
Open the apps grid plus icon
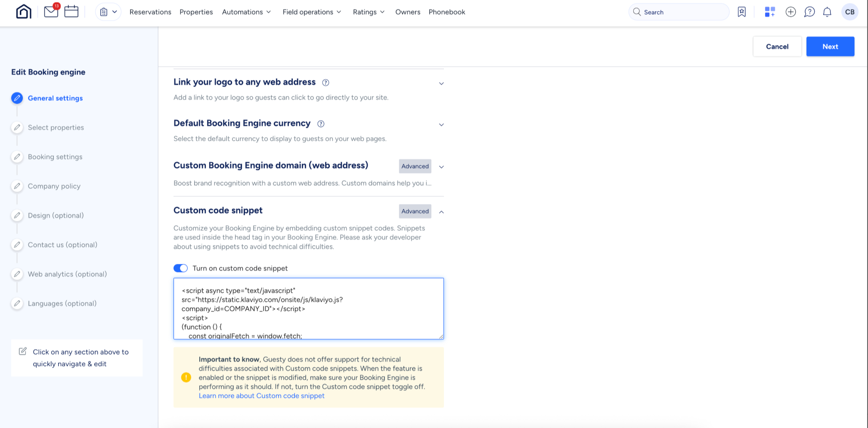click(770, 12)
